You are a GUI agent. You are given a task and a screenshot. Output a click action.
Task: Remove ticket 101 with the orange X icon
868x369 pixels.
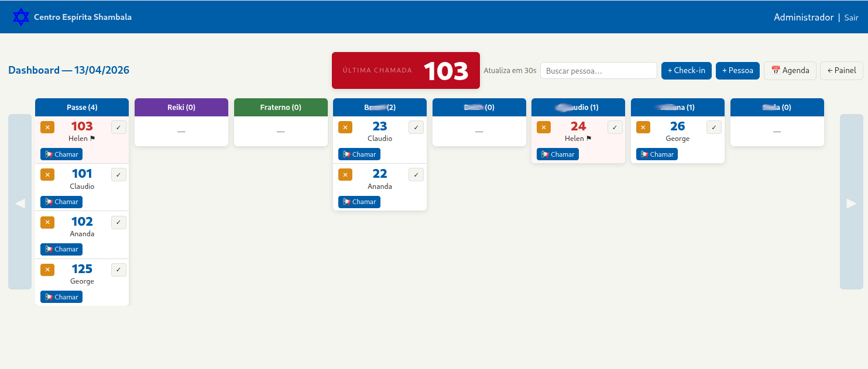[x=47, y=174]
